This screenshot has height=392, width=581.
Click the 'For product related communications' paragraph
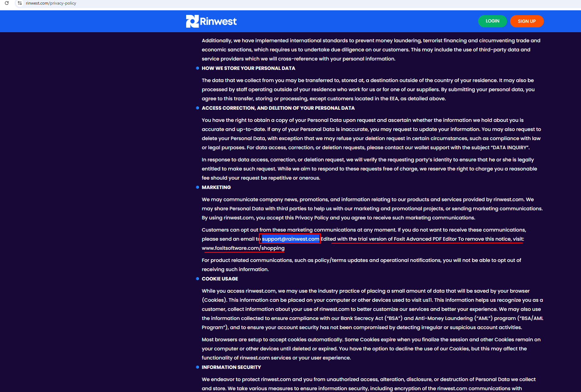(x=361, y=265)
